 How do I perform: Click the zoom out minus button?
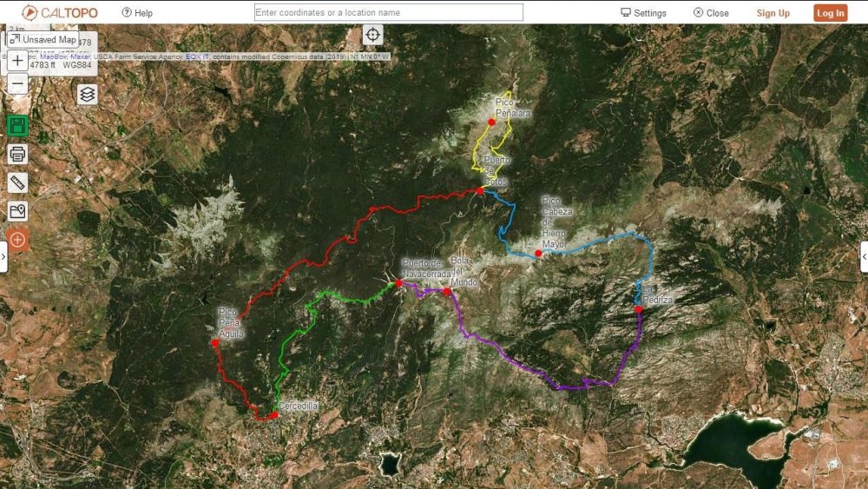coord(17,84)
